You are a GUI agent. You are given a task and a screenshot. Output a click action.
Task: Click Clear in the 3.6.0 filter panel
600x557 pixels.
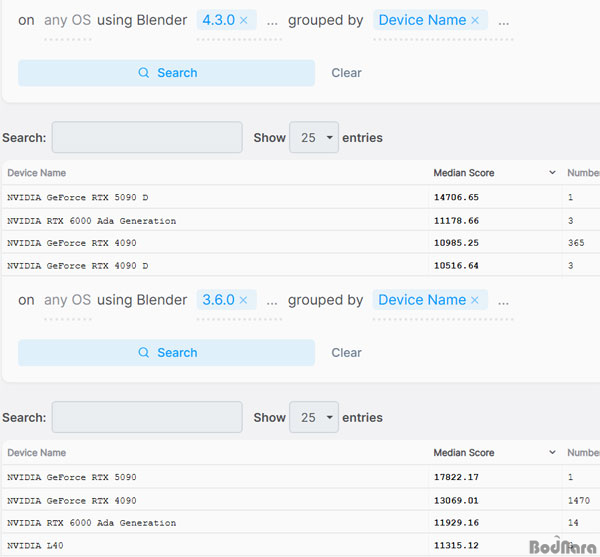(x=346, y=353)
